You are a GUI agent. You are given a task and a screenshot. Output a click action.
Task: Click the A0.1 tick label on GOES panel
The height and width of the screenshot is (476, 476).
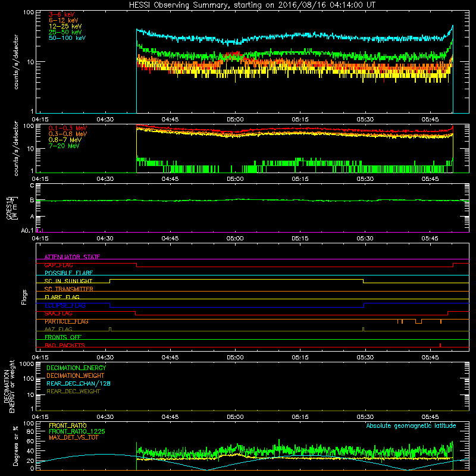click(27, 231)
